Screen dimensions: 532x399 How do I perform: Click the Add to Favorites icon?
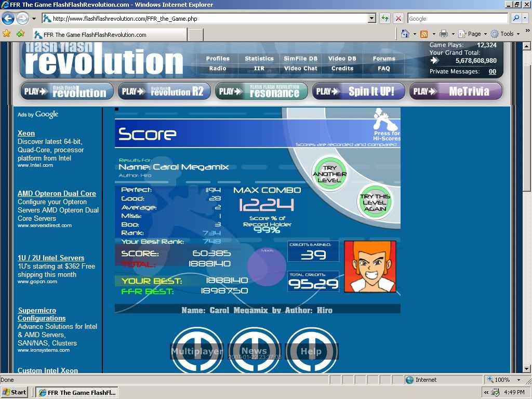(x=20, y=34)
